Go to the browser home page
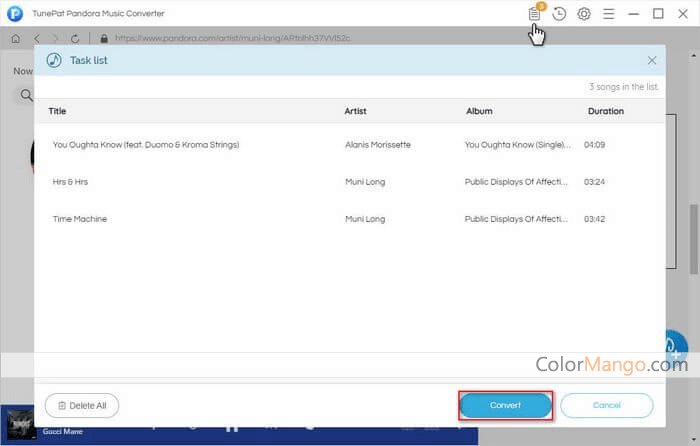The image size is (700, 446). point(16,38)
